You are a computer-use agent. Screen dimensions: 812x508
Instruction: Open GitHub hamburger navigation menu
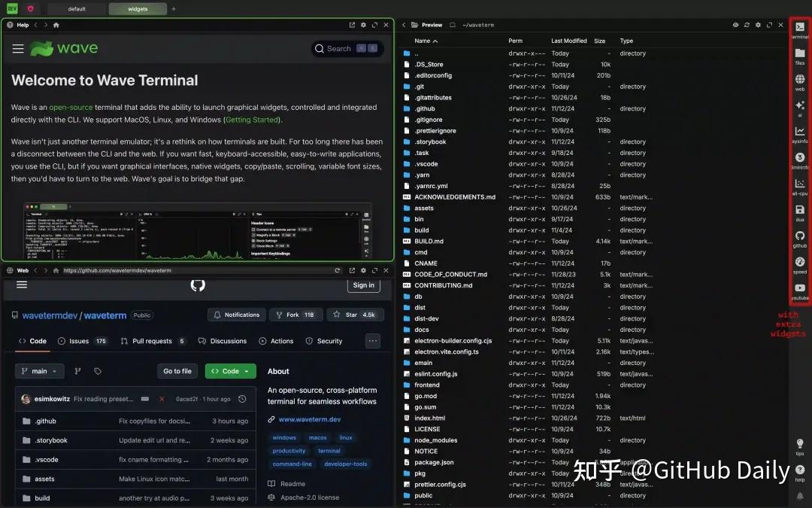pyautogui.click(x=22, y=284)
